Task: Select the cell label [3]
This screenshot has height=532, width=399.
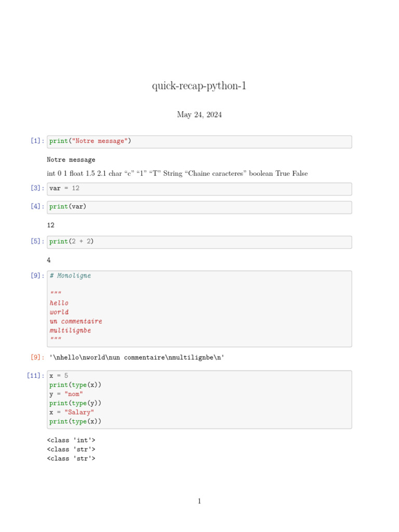Action: pyautogui.click(x=36, y=188)
